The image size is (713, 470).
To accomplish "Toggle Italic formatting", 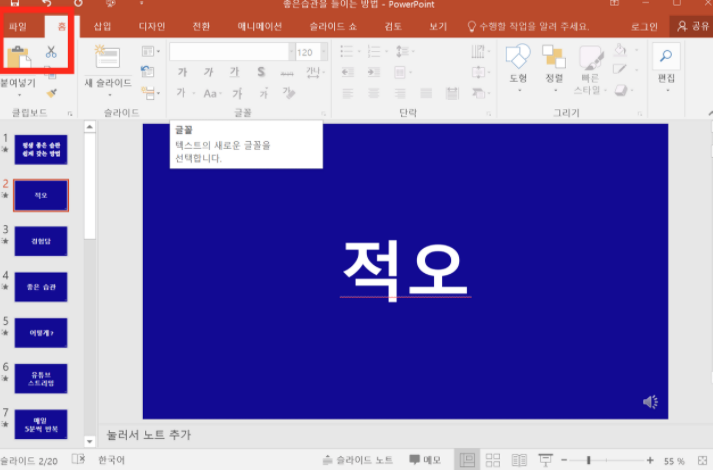I will (208, 72).
